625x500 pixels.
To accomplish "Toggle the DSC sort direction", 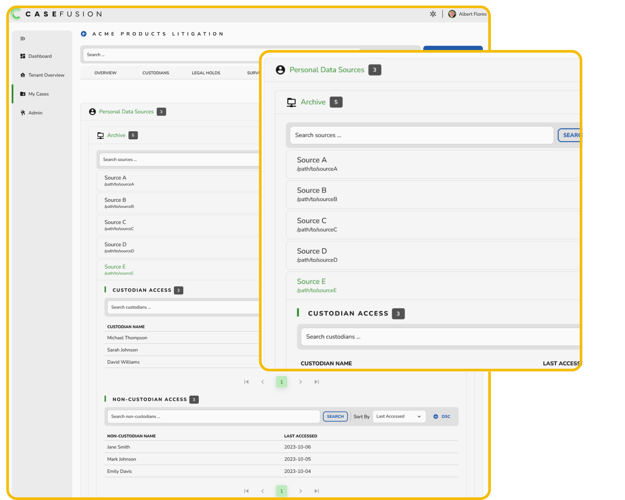I will pos(442,417).
